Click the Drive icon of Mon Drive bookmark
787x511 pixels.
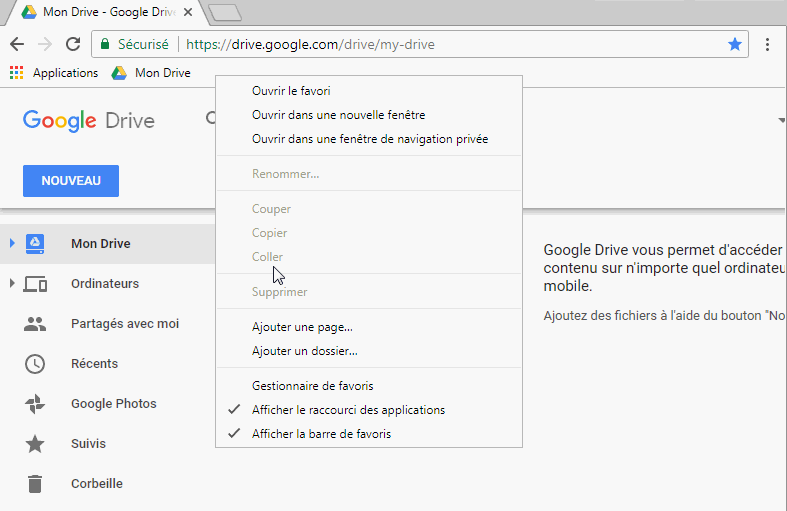pos(119,73)
